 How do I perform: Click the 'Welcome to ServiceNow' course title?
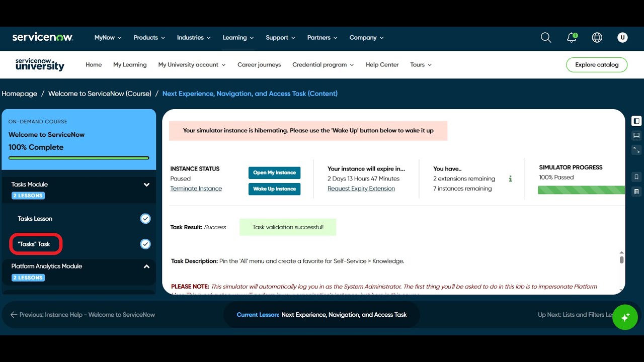click(46, 135)
